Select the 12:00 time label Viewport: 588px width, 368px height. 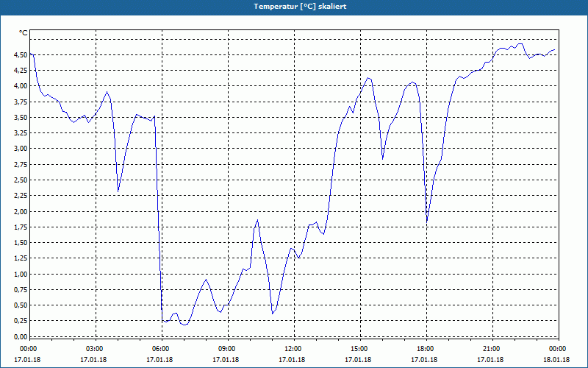[292, 349]
